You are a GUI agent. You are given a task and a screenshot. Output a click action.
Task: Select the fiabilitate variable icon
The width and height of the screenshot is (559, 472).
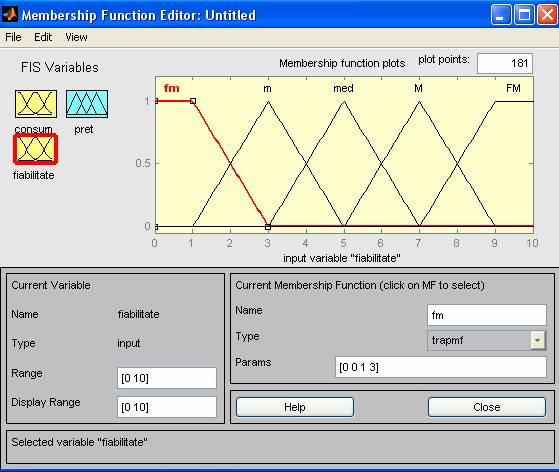35,149
